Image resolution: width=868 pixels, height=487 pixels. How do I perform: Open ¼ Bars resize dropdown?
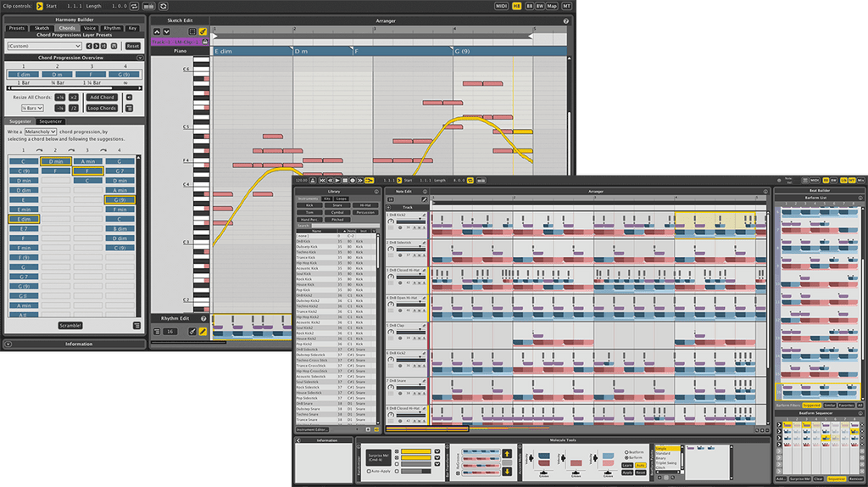tap(32, 108)
